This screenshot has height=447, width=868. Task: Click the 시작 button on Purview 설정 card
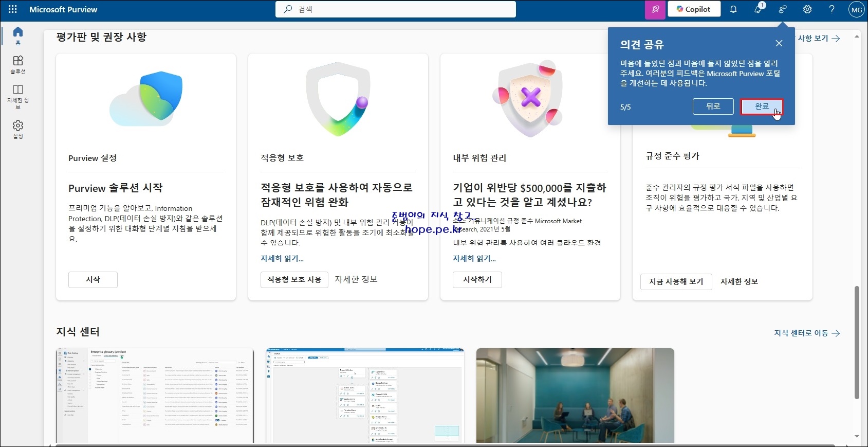coord(93,279)
